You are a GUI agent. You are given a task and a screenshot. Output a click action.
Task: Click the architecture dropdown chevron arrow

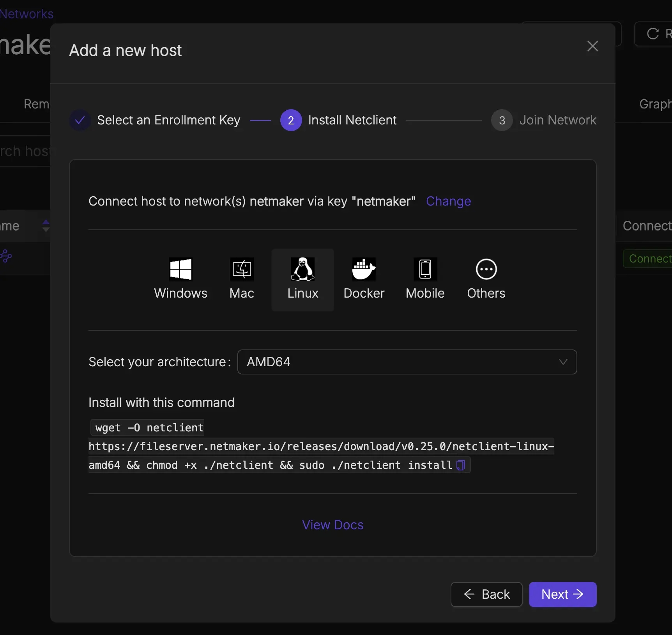click(563, 362)
